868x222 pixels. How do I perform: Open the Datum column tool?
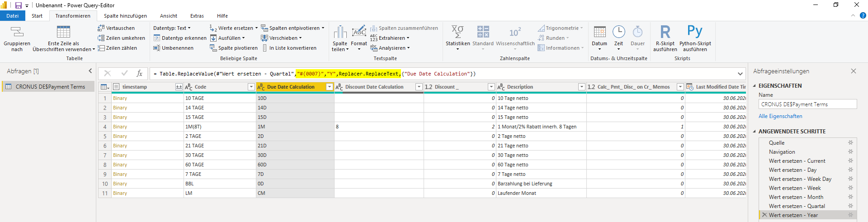pos(599,38)
